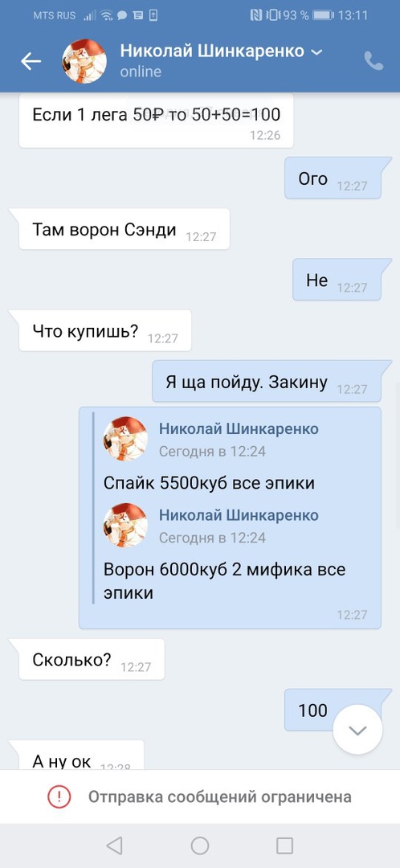Tap the message 'Там ворон Сэнди'

tap(124, 228)
